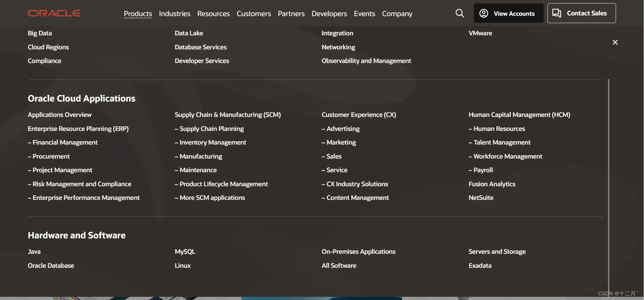Image resolution: width=644 pixels, height=300 pixels.
Task: Open Cloud Regions link
Action: click(x=48, y=47)
